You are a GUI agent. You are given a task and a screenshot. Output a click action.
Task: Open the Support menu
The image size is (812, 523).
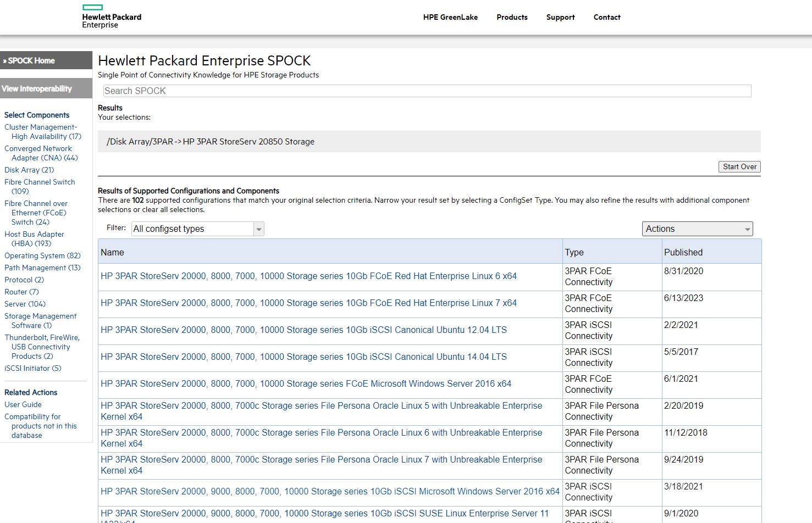[x=560, y=17]
